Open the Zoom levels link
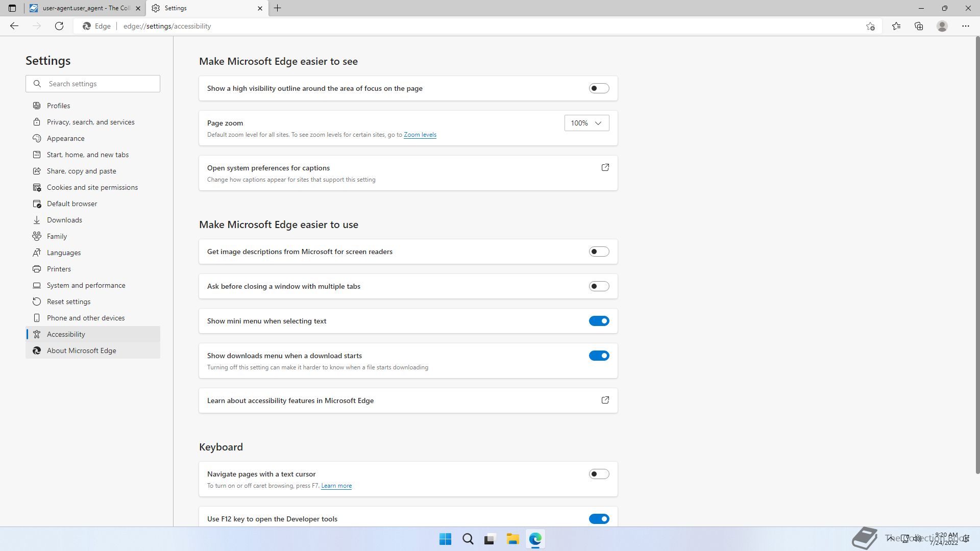The width and height of the screenshot is (980, 551). point(420,135)
